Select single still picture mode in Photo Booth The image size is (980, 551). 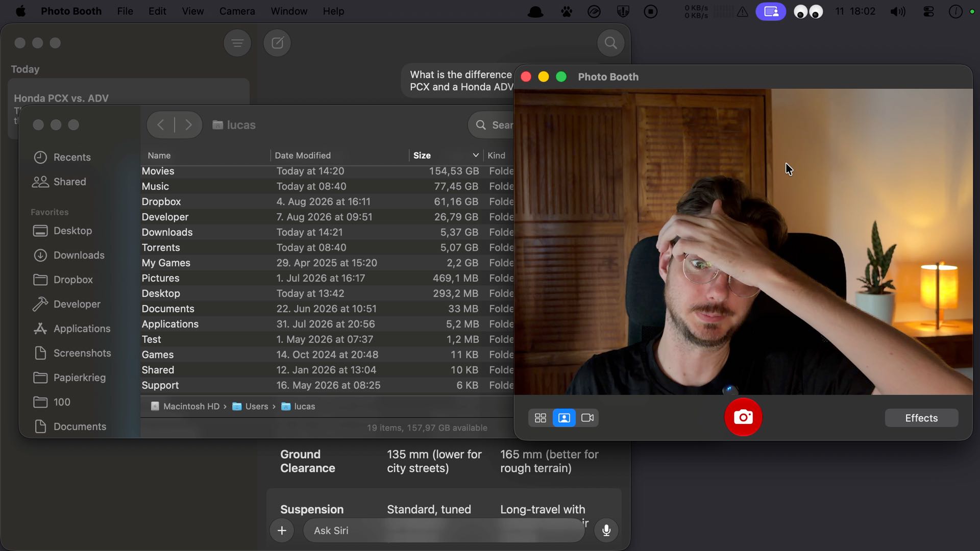(564, 418)
